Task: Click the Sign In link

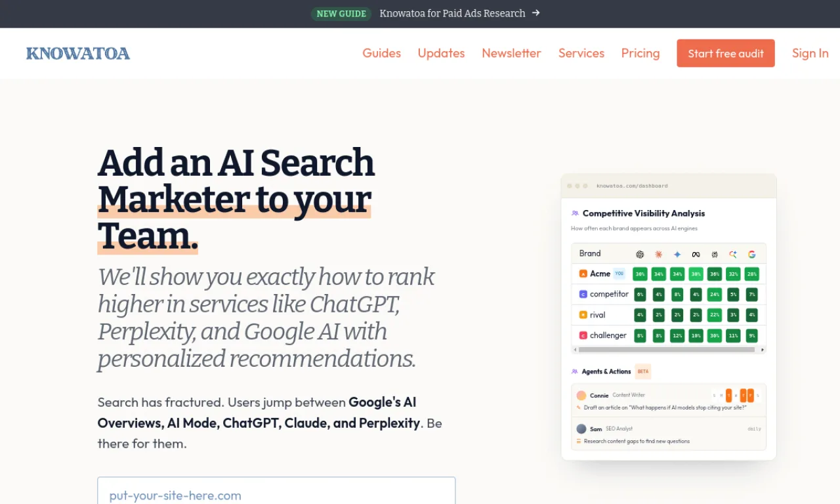Action: [810, 53]
